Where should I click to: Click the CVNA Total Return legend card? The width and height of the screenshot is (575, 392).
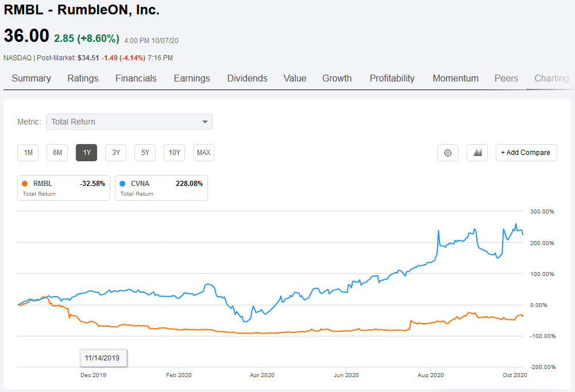tap(161, 188)
